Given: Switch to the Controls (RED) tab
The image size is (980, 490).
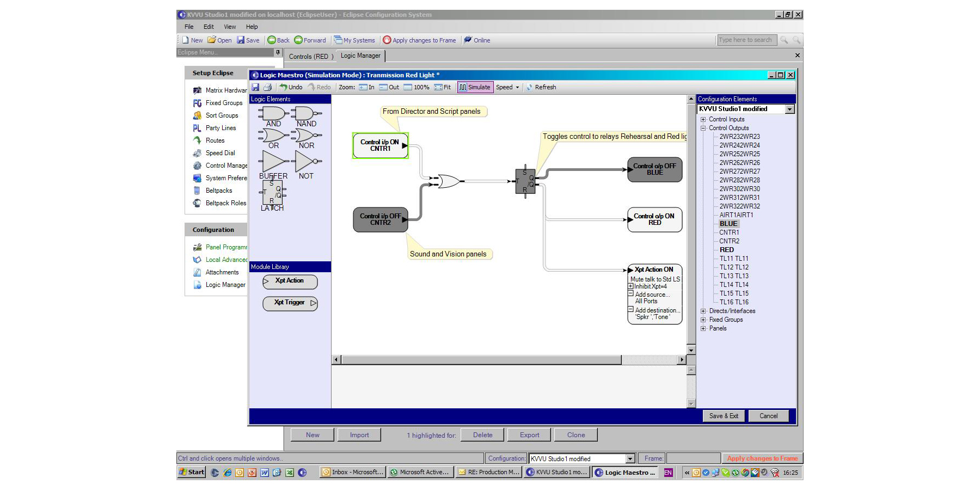Looking at the screenshot, I should click(310, 57).
